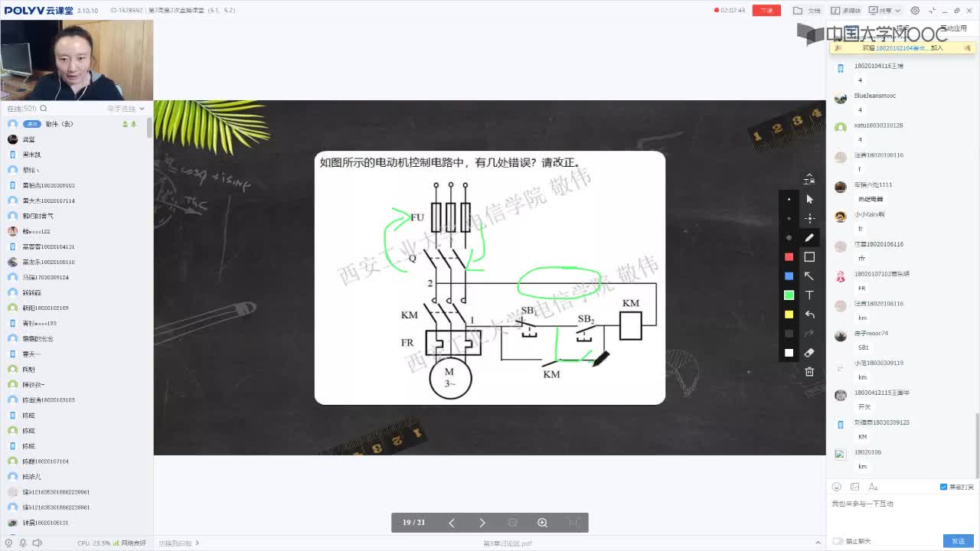Open the 文档 documents menu
Screen dimensions: 980x551
(807, 11)
